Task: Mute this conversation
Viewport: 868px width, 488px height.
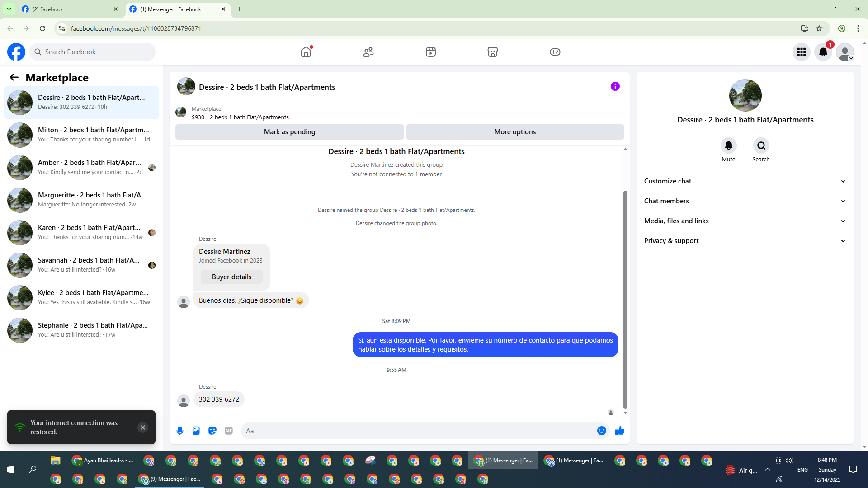Action: click(x=728, y=145)
